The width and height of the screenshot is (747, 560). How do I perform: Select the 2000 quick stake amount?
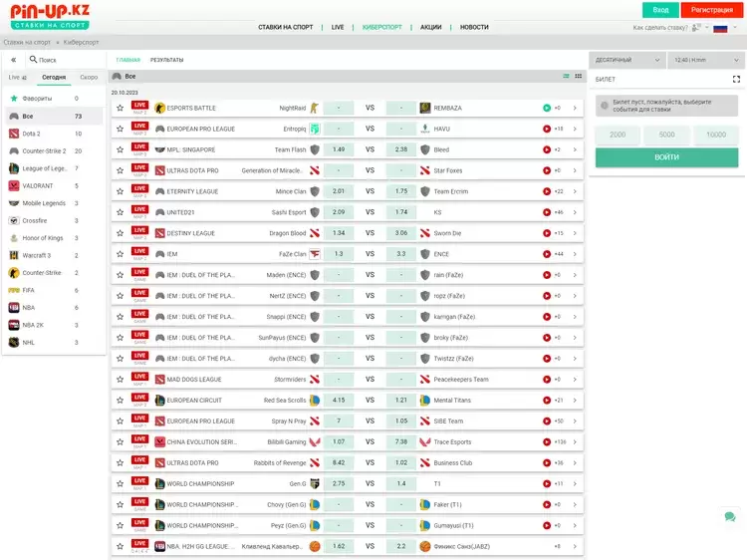pyautogui.click(x=618, y=135)
